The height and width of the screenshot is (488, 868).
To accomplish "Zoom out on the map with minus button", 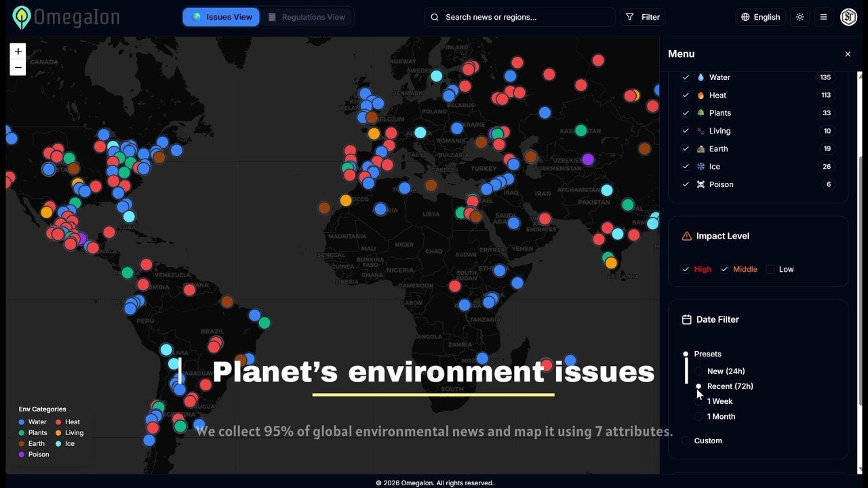I will tap(18, 67).
